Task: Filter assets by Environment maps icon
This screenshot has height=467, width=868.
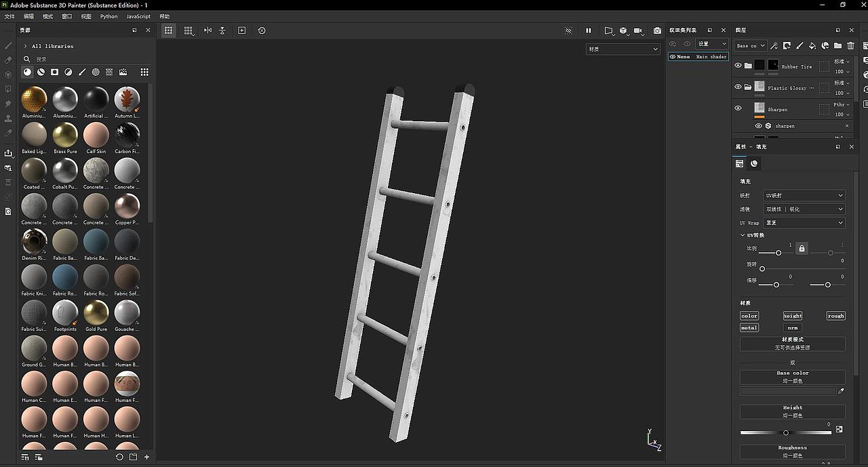Action: click(x=123, y=72)
